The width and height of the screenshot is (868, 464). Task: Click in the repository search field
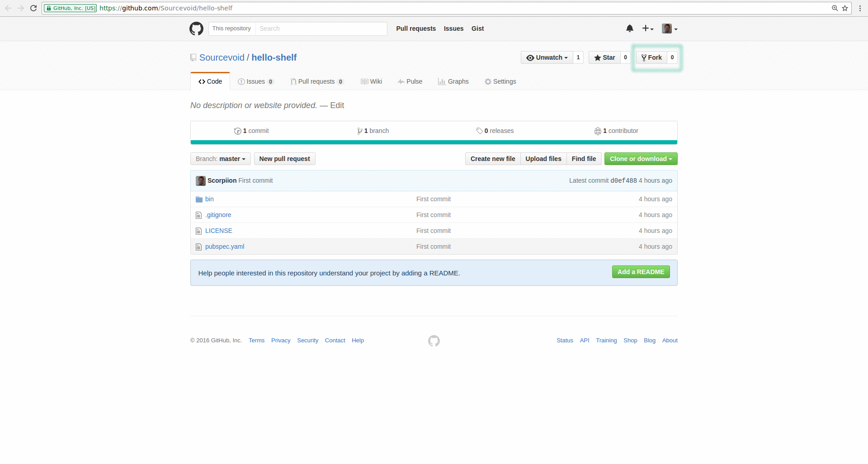coord(321,28)
